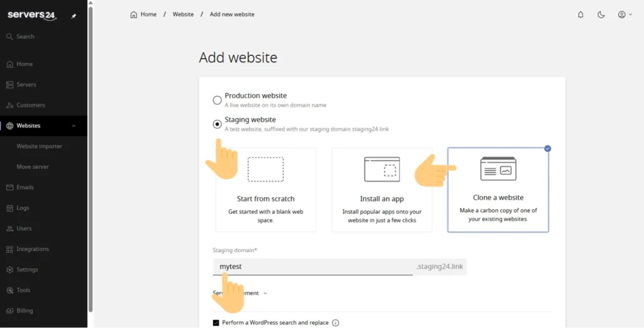Screen dimensions: 644x328
Task: Open the user account dropdown
Action: click(x=625, y=15)
